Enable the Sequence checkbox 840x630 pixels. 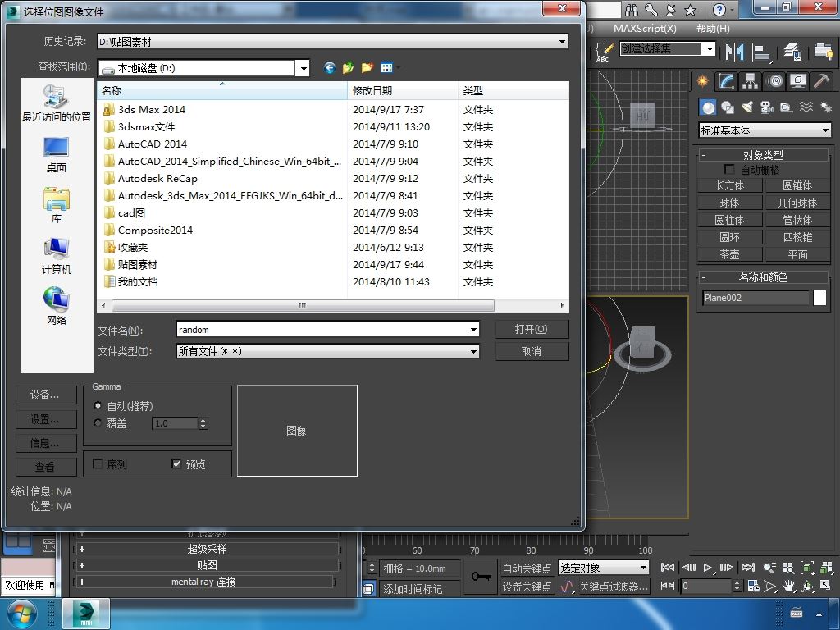tap(98, 464)
